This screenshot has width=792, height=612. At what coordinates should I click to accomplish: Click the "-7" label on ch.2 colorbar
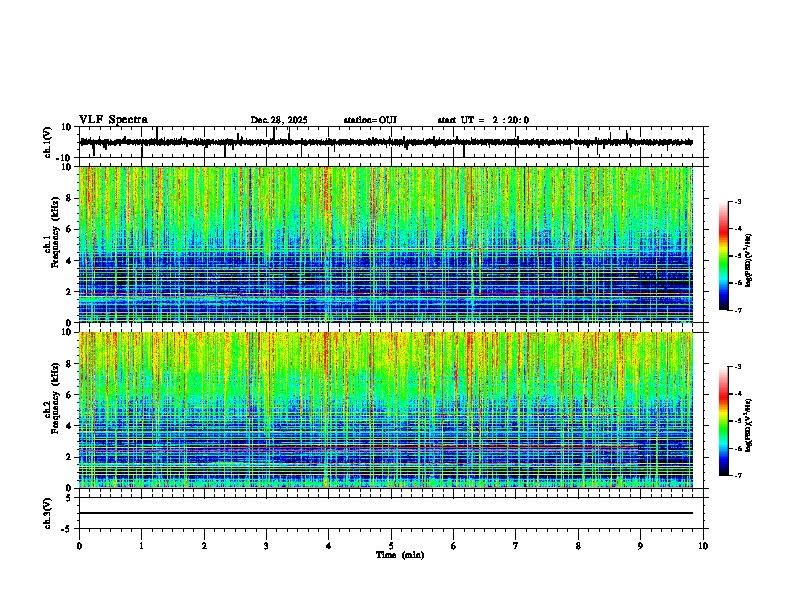pyautogui.click(x=737, y=476)
